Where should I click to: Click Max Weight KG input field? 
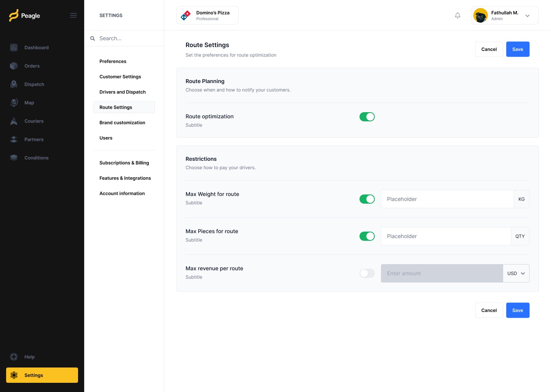click(447, 199)
